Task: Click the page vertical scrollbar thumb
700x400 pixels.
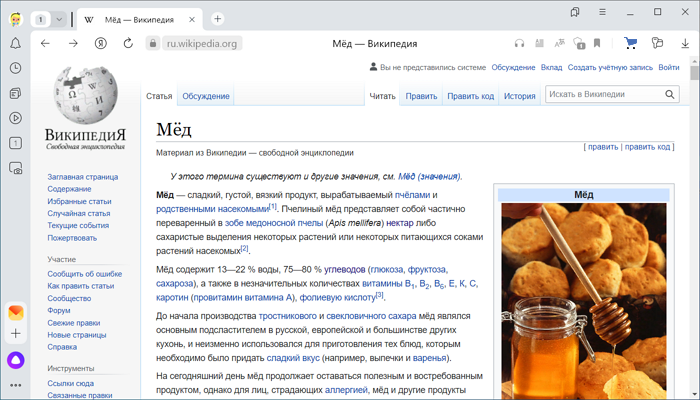Action: click(x=694, y=73)
